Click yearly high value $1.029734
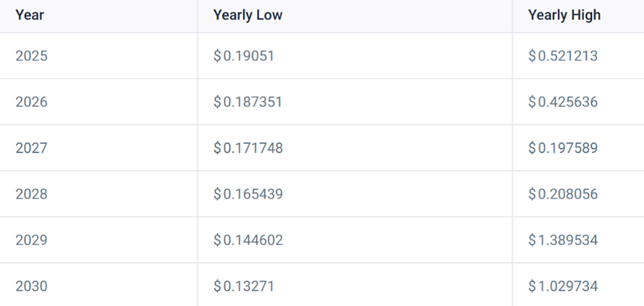Screen dimensions: 644x306 [562, 286]
